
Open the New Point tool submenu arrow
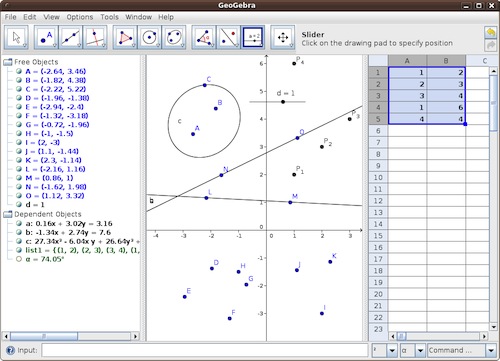[x=55, y=45]
